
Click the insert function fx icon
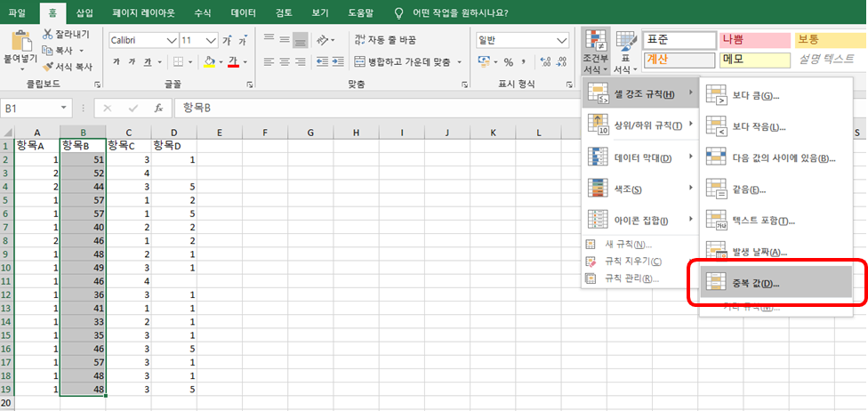(159, 108)
